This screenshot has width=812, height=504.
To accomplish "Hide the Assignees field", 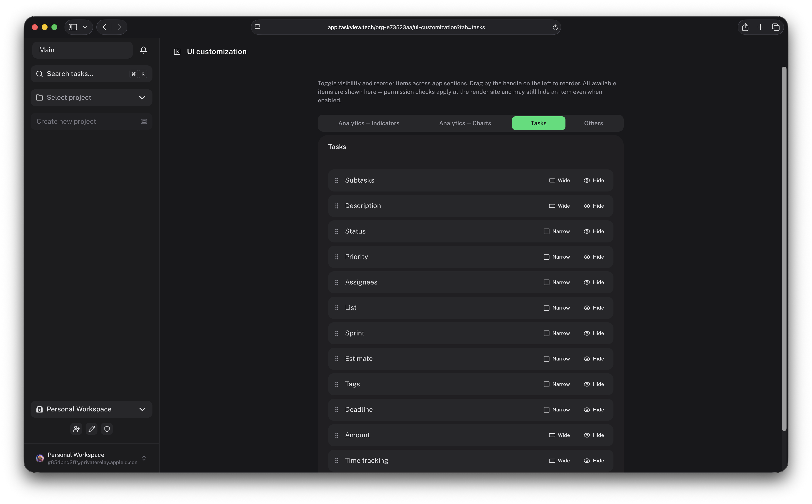I will coord(594,282).
